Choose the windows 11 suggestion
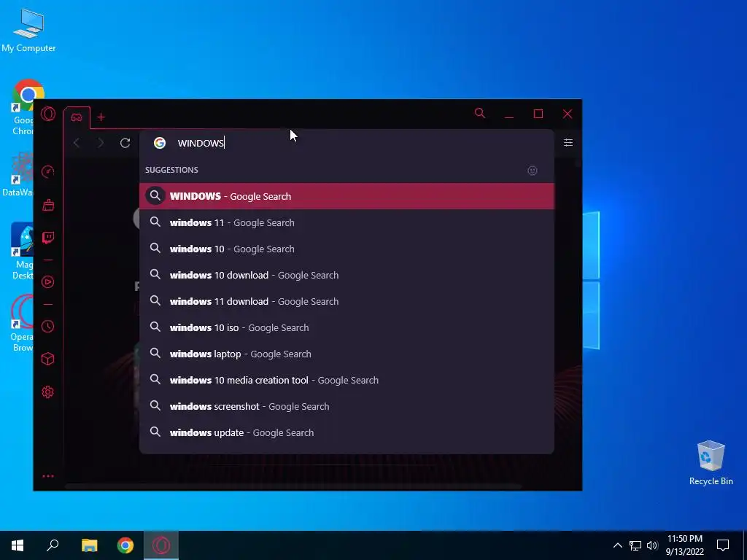This screenshot has height=560, width=747. (347, 222)
